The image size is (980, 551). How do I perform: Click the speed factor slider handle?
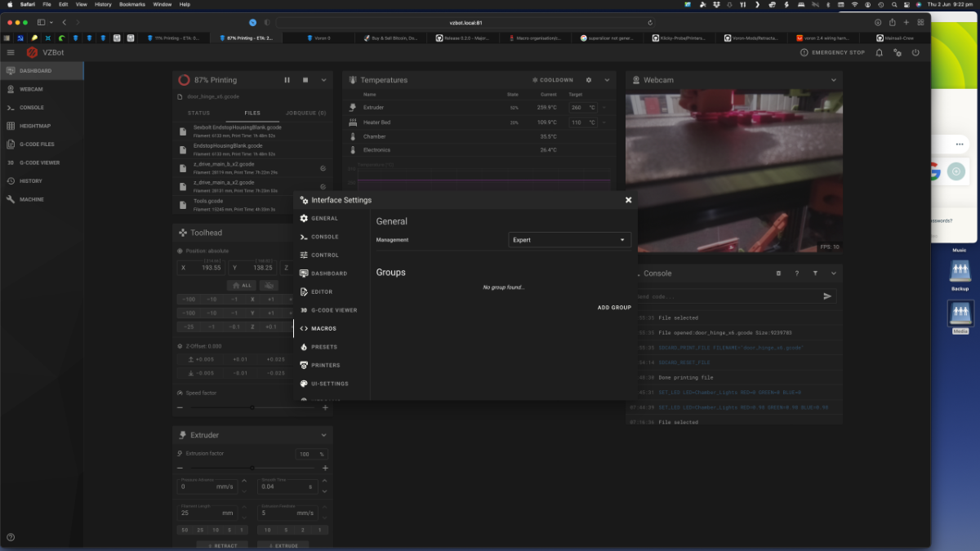click(252, 407)
